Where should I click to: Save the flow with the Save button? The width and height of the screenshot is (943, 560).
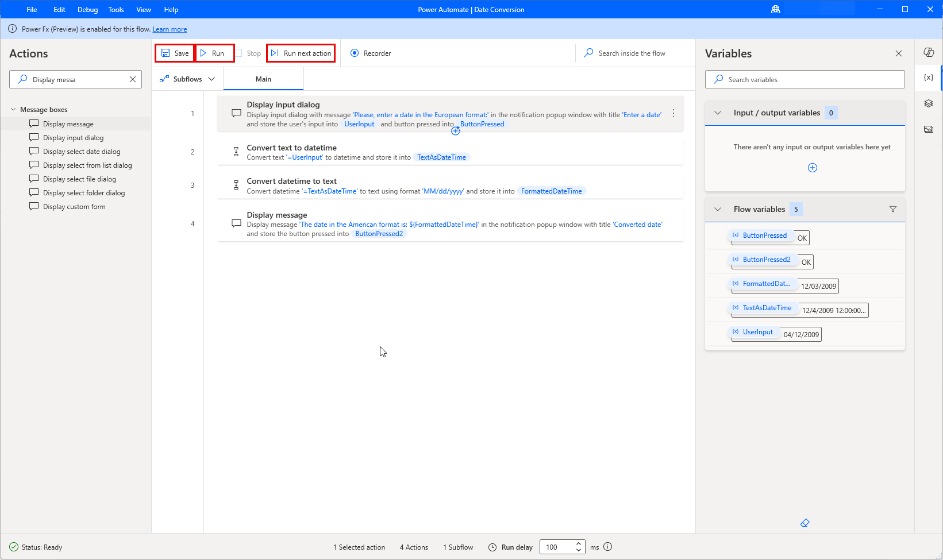[x=175, y=53]
